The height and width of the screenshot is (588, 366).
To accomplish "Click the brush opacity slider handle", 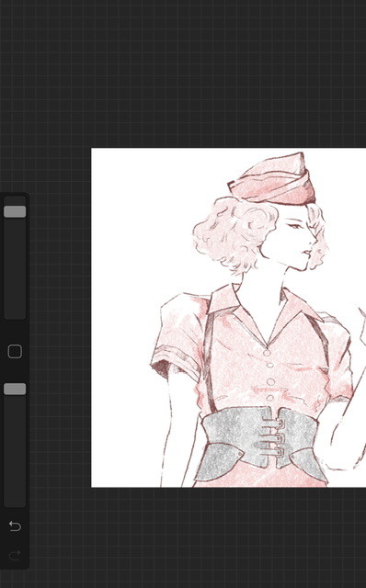I will click(15, 389).
